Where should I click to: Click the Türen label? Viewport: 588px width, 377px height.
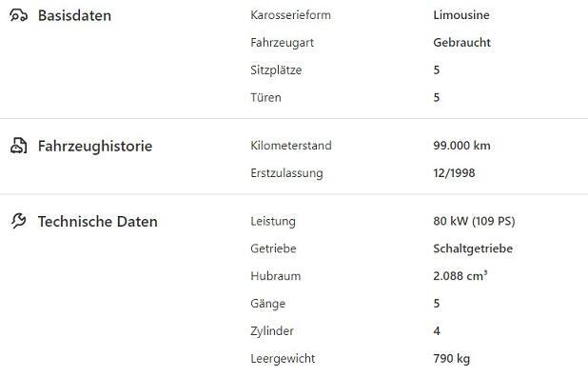tap(265, 97)
